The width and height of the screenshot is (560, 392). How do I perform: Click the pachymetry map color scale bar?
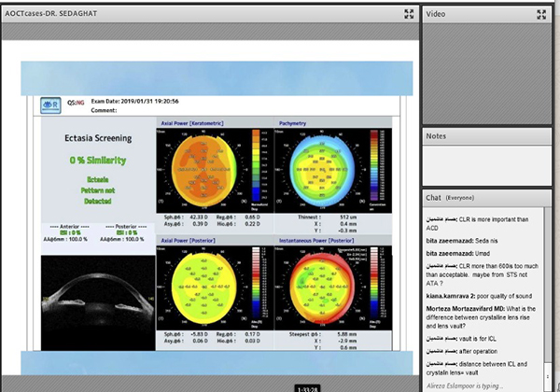(x=373, y=165)
